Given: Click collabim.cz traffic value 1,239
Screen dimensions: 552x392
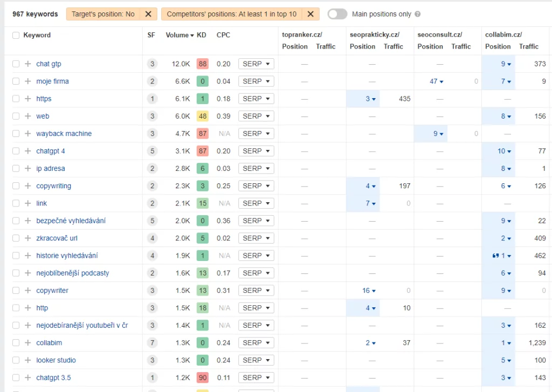Looking at the screenshot, I should pyautogui.click(x=537, y=343).
